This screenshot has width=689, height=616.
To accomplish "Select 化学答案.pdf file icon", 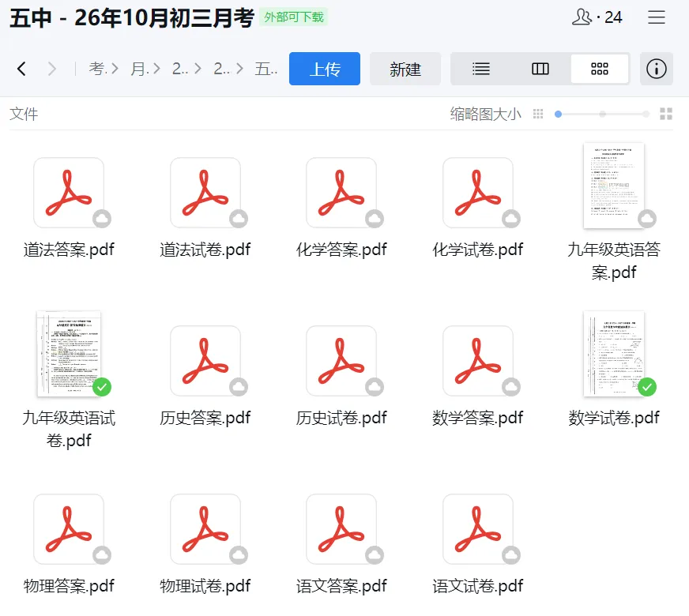I will click(x=341, y=193).
